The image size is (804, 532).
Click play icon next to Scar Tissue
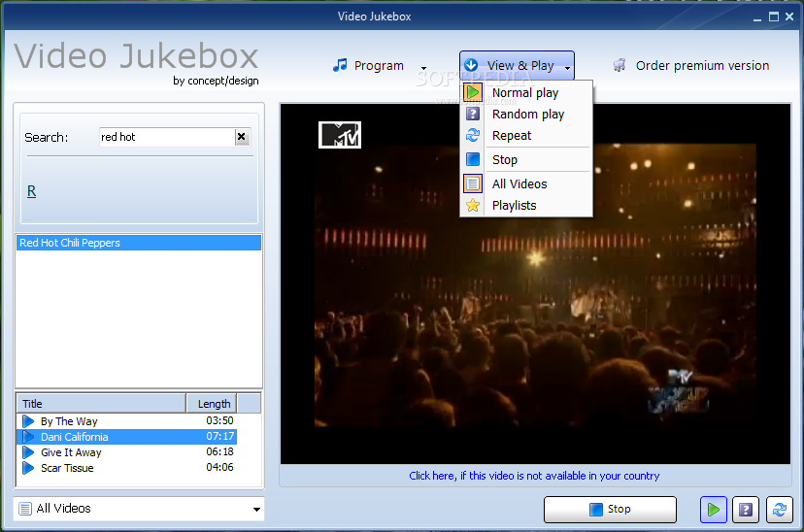point(28,468)
